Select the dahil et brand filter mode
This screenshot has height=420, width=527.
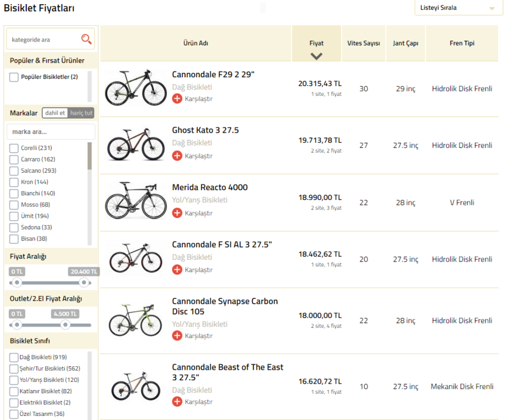(55, 113)
